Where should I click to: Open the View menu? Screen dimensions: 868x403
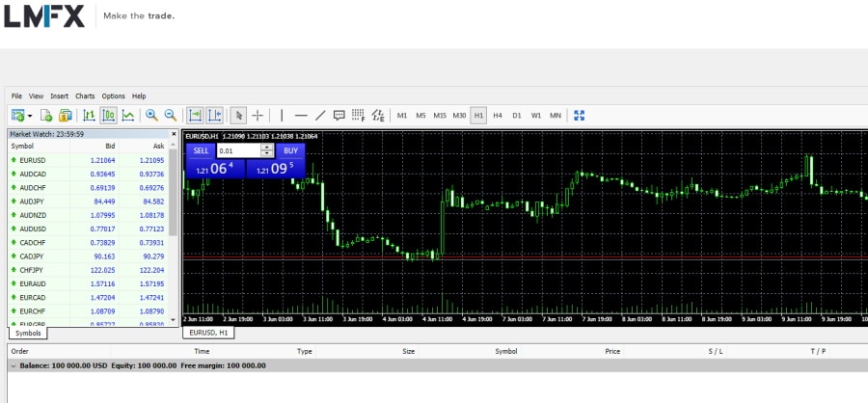point(36,95)
